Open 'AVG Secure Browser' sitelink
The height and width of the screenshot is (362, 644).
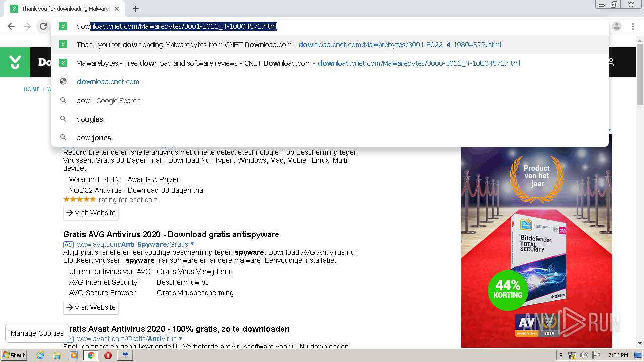103,293
